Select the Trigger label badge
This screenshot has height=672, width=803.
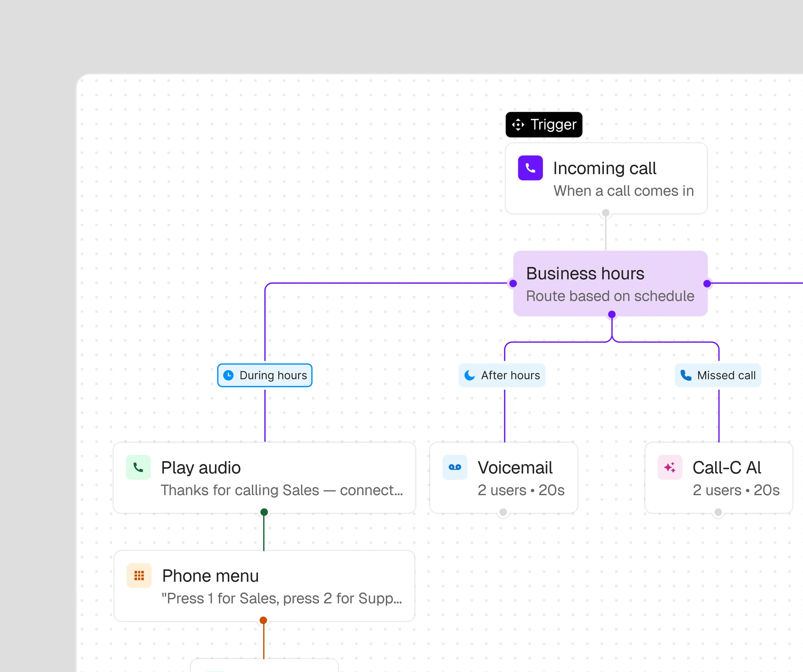pos(544,125)
